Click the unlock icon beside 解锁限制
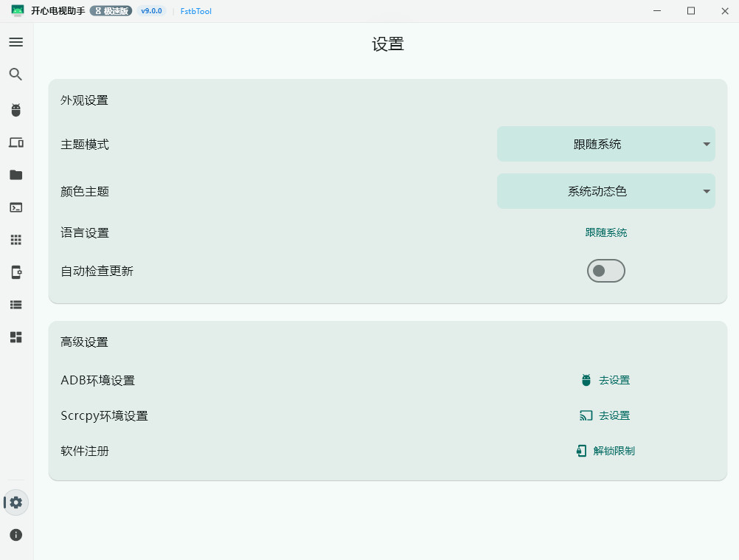Viewport: 739px width, 560px height. (x=582, y=451)
